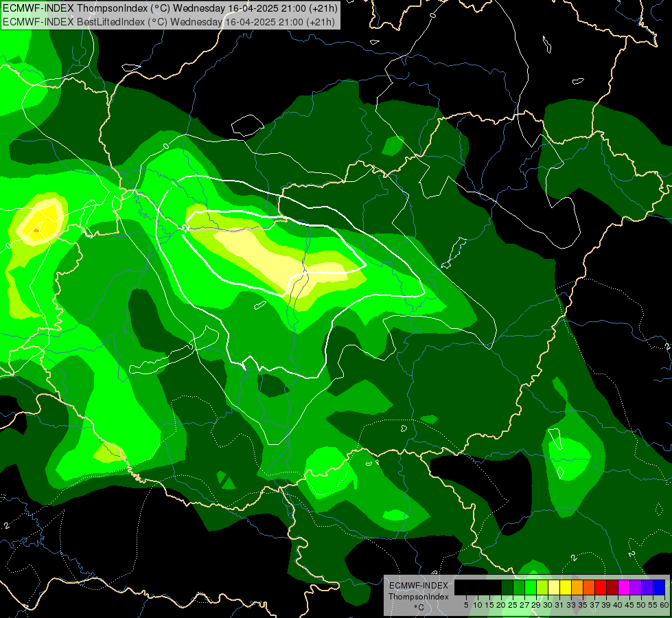Click the legend tick value 60
Image resolution: width=672 pixels, height=618 pixels.
coord(664,605)
